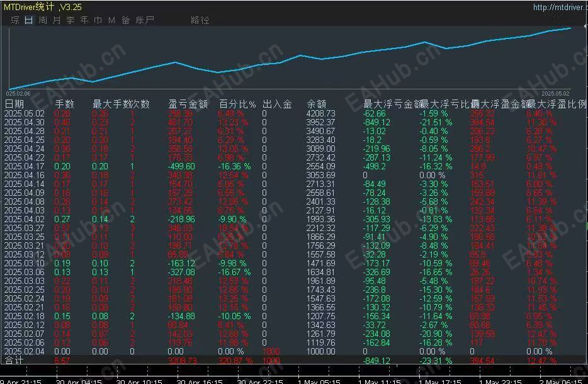Viewport: 588px width, 384px height.
Task: Click the 日期 column header
Action: tap(14, 104)
